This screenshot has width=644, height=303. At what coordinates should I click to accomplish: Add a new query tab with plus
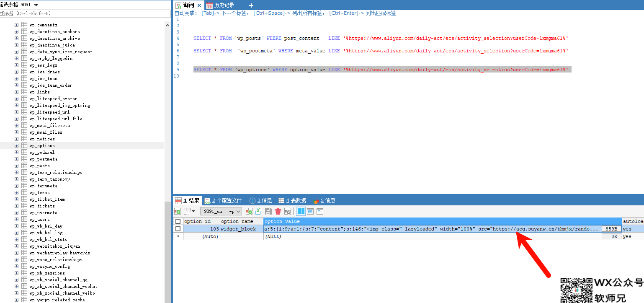pyautogui.click(x=251, y=5)
